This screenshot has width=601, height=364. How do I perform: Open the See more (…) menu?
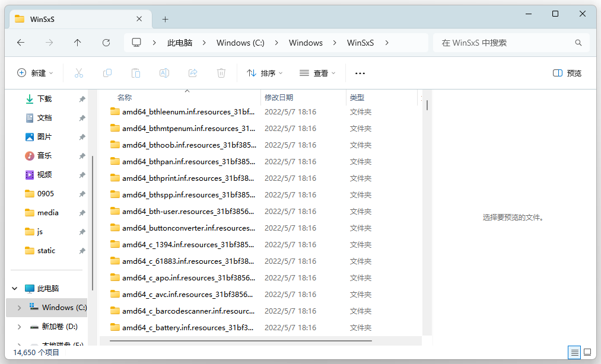[x=360, y=73]
